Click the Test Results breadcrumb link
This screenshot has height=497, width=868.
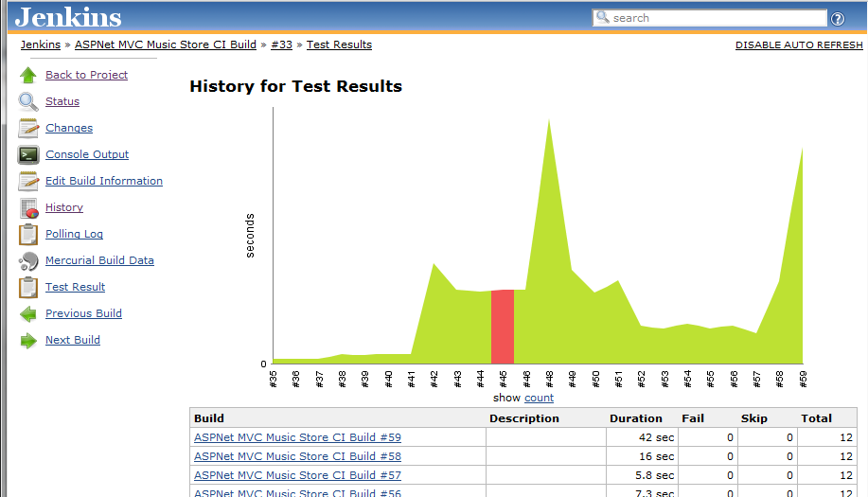coord(339,44)
